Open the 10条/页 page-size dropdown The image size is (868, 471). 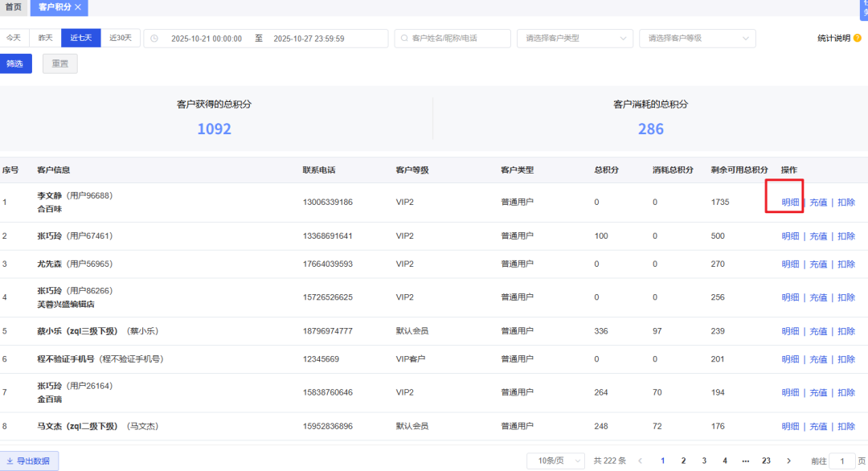tap(555, 461)
